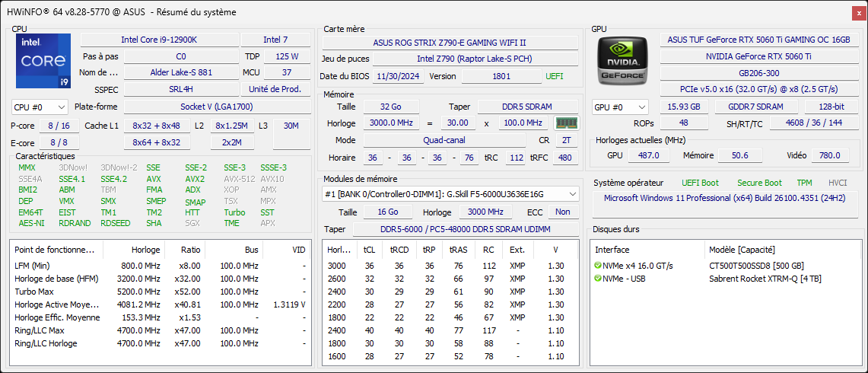The width and height of the screenshot is (868, 373).
Task: Click the 1.3119 V VID value
Action: click(x=290, y=304)
